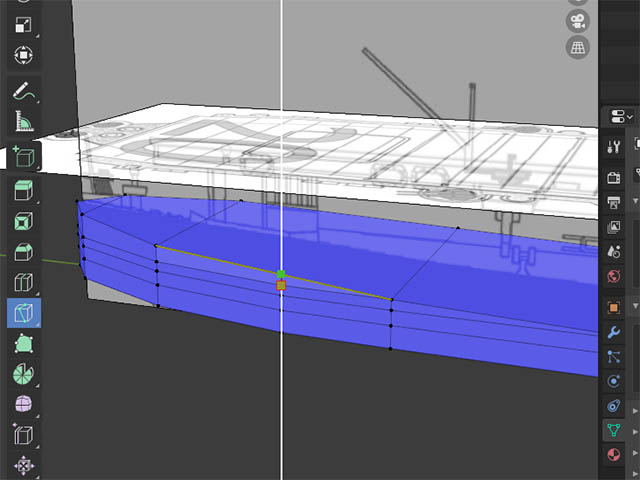This screenshot has height=480, width=640.
Task: Select the Spin tool
Action: tap(24, 374)
